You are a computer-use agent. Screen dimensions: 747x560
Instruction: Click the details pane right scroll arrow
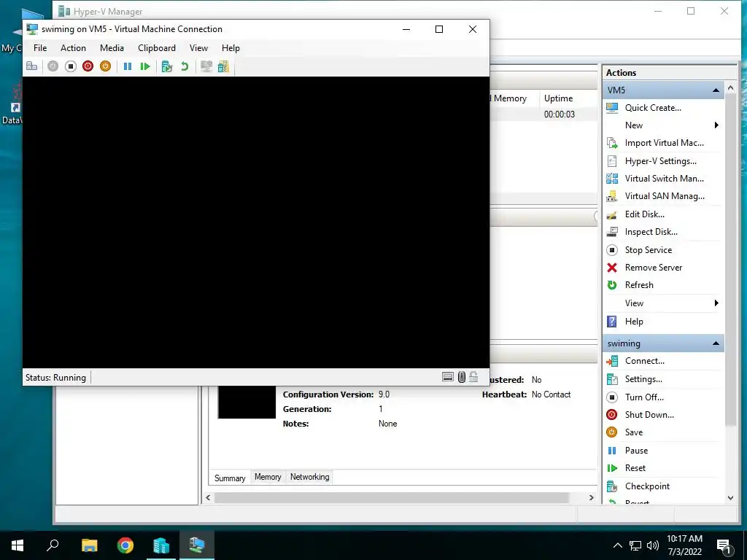tap(591, 497)
